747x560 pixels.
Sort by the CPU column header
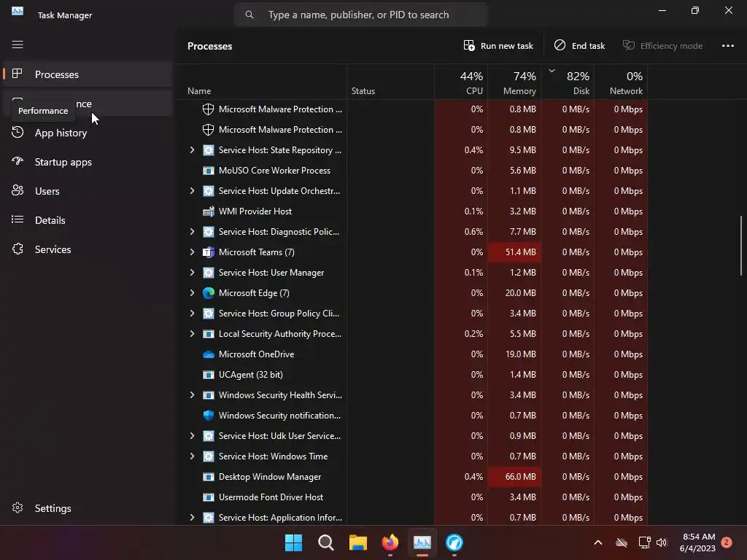tap(461, 82)
